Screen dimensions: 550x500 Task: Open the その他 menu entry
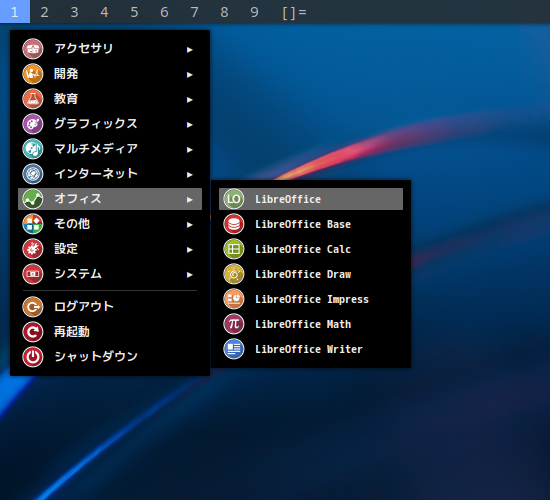click(110, 224)
